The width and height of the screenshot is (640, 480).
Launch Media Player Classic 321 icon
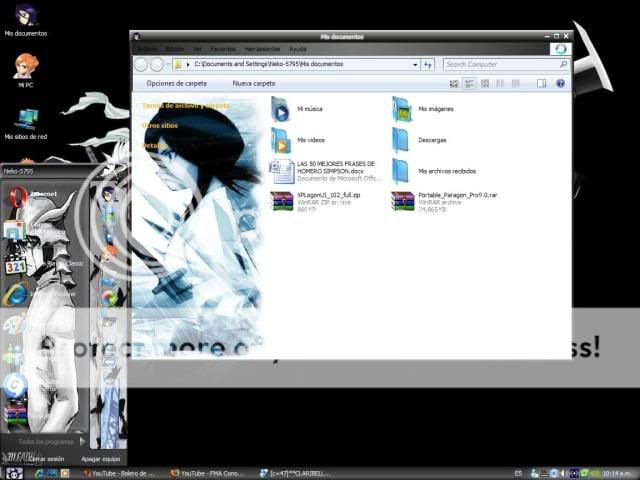coord(16,265)
